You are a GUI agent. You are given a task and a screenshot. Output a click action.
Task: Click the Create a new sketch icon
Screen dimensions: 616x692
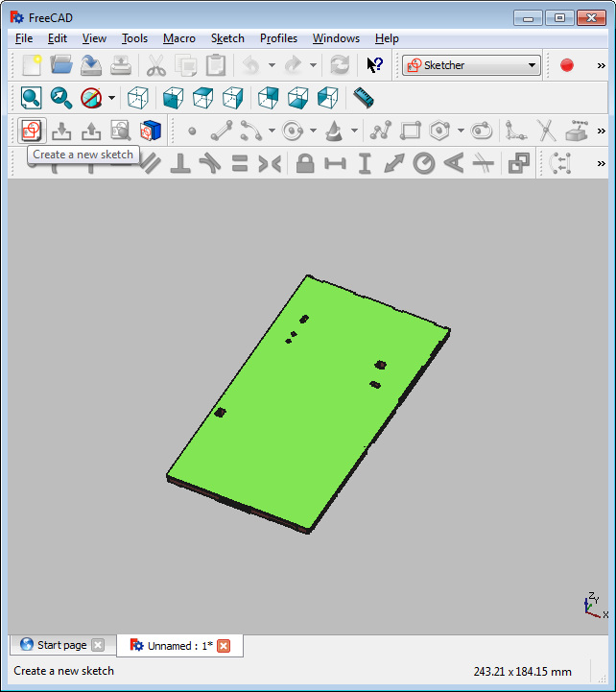(x=32, y=131)
